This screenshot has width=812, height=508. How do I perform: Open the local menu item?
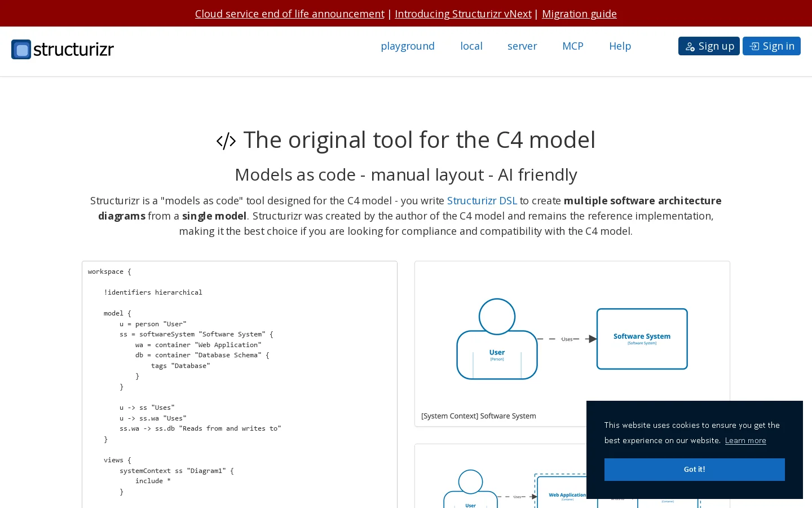tap(471, 46)
